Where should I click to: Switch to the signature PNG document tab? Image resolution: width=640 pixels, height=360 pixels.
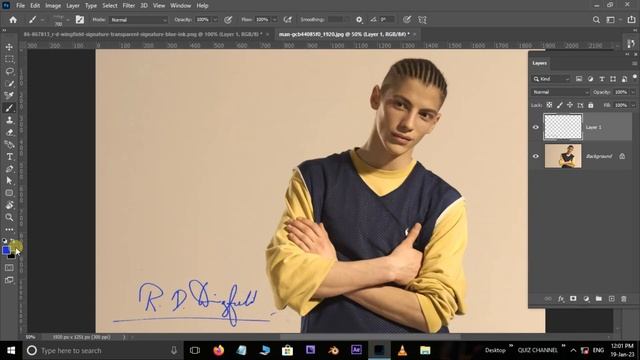143,34
